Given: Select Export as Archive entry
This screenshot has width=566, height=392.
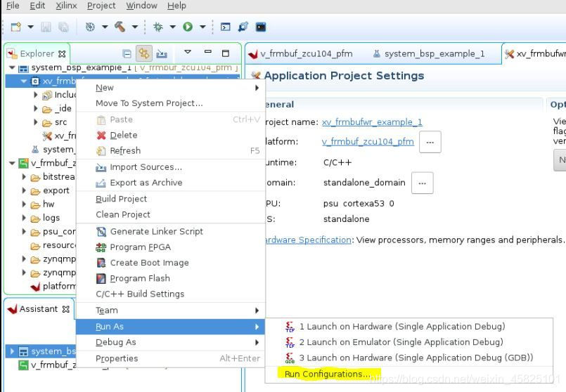Looking at the screenshot, I should tap(171, 183).
